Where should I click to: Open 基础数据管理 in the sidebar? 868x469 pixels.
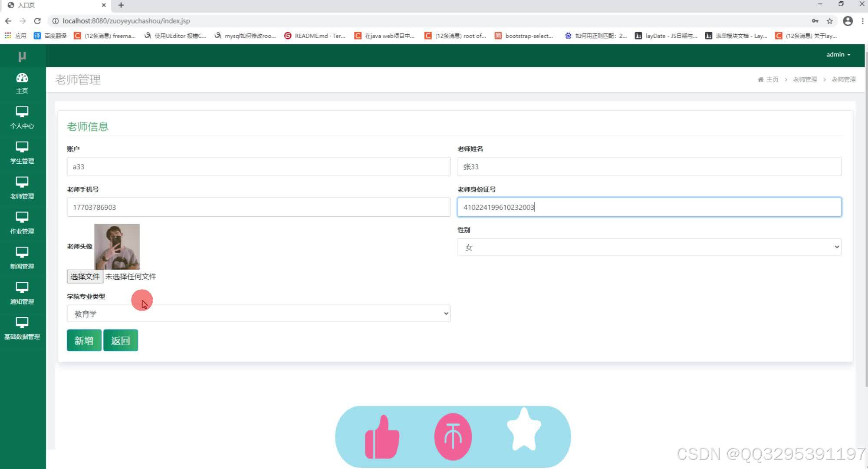(22, 329)
